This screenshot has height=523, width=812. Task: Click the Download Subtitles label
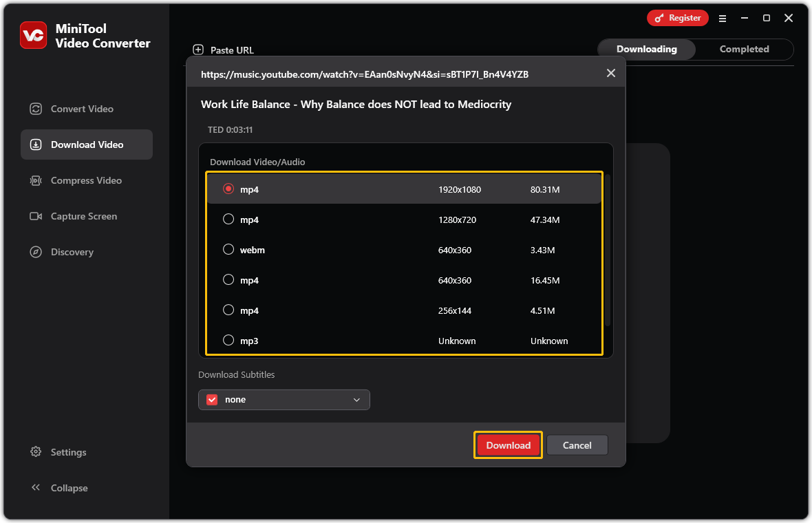(x=236, y=374)
